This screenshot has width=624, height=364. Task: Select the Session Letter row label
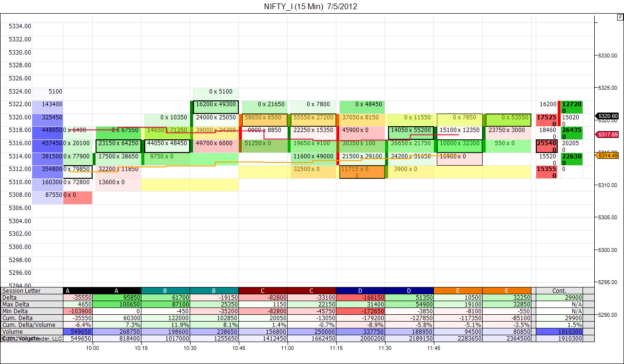tap(32, 291)
